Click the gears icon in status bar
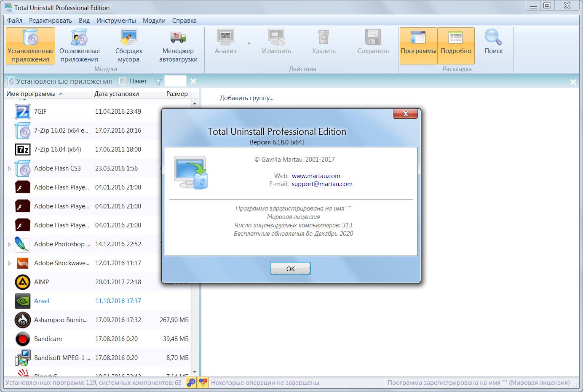 pyautogui.click(x=191, y=383)
